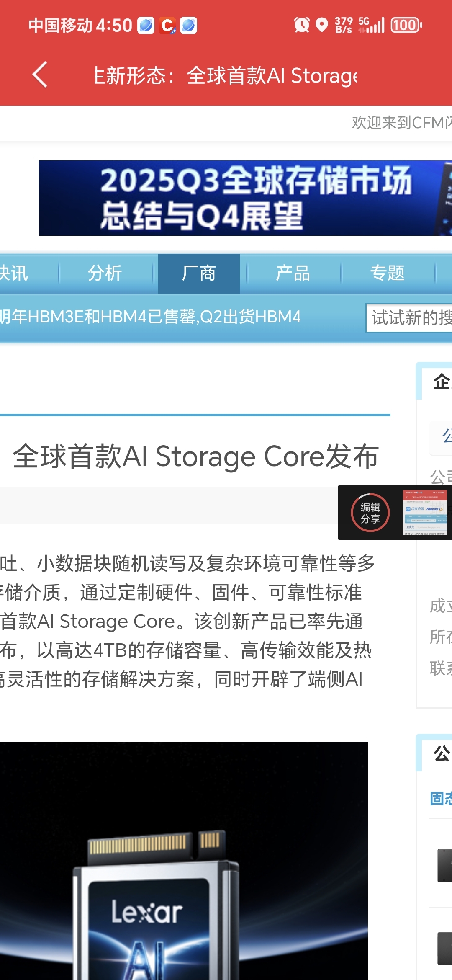452x980 pixels.
Task: Tap the red C app notification icon
Action: pos(167,26)
